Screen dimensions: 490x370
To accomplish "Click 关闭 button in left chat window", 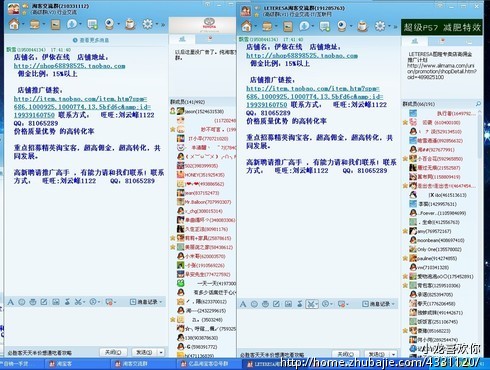I will pos(113,352).
